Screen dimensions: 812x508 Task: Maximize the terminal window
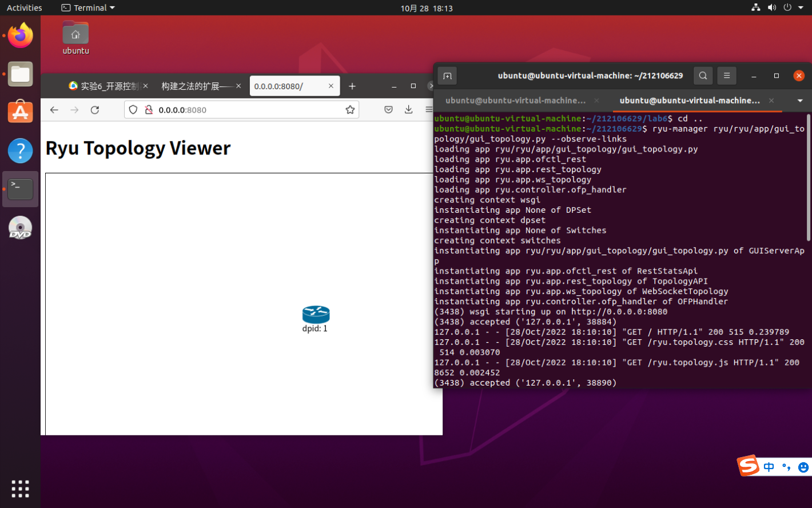pyautogui.click(x=776, y=76)
